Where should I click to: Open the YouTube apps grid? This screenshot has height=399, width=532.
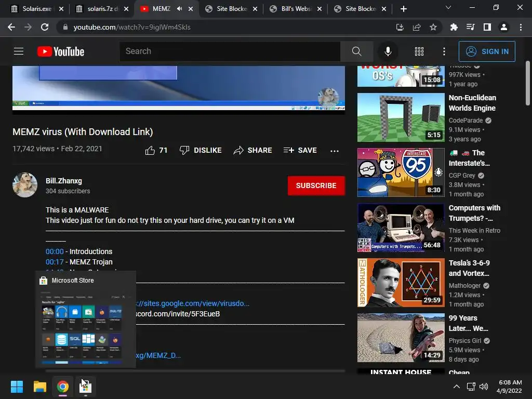pos(419,51)
